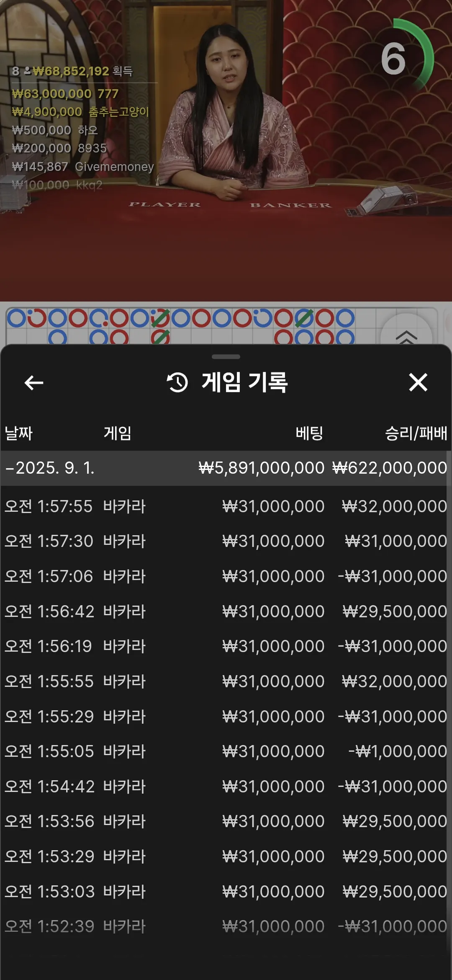Expand the roadmap with double chevron button

tap(406, 336)
